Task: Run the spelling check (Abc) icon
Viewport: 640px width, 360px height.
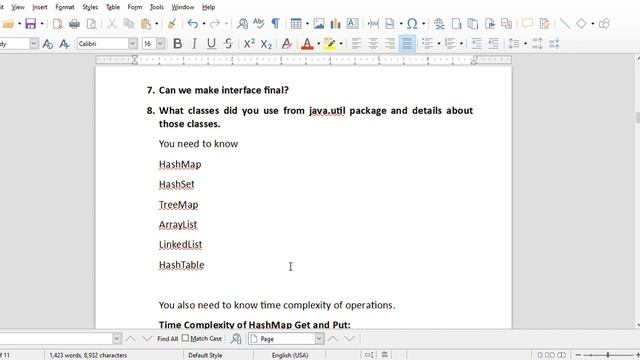Action: pos(259,24)
